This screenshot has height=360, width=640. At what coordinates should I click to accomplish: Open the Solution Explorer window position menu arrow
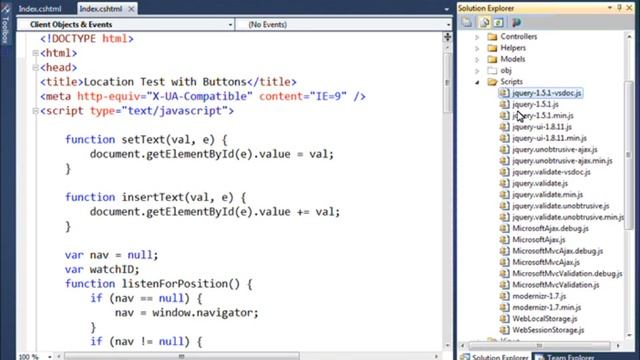pyautogui.click(x=610, y=8)
